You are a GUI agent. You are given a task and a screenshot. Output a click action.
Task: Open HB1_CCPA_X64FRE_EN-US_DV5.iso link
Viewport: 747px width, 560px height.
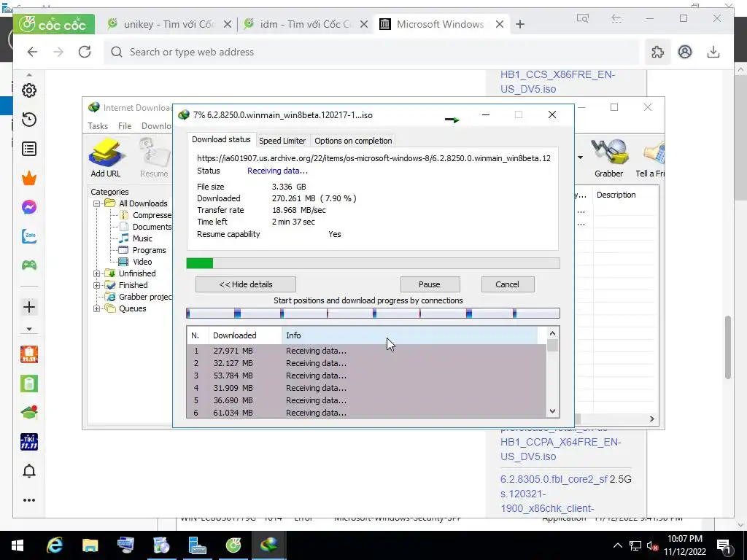coord(561,449)
